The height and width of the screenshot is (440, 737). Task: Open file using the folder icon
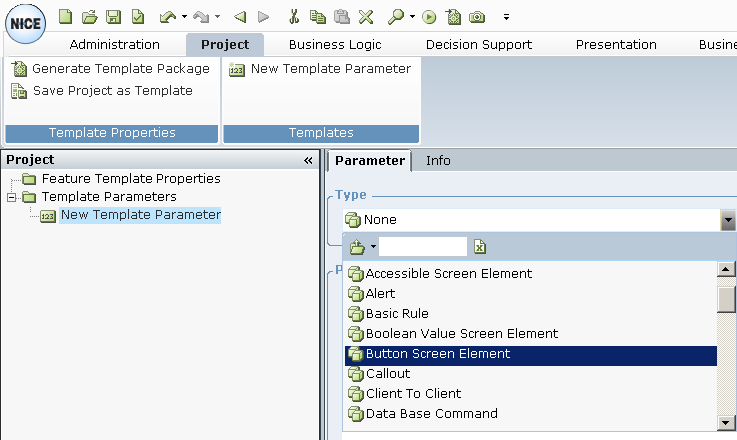point(89,17)
